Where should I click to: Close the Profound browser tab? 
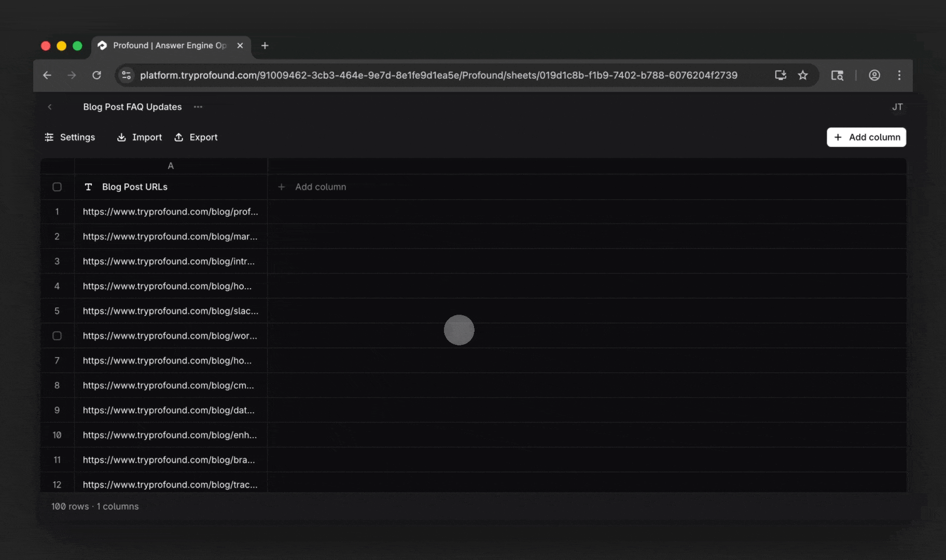tap(240, 46)
